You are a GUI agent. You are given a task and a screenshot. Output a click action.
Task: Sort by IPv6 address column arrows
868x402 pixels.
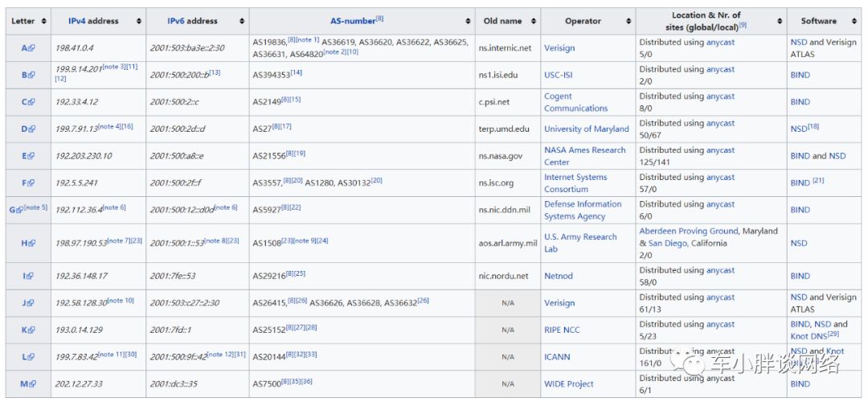(242, 21)
